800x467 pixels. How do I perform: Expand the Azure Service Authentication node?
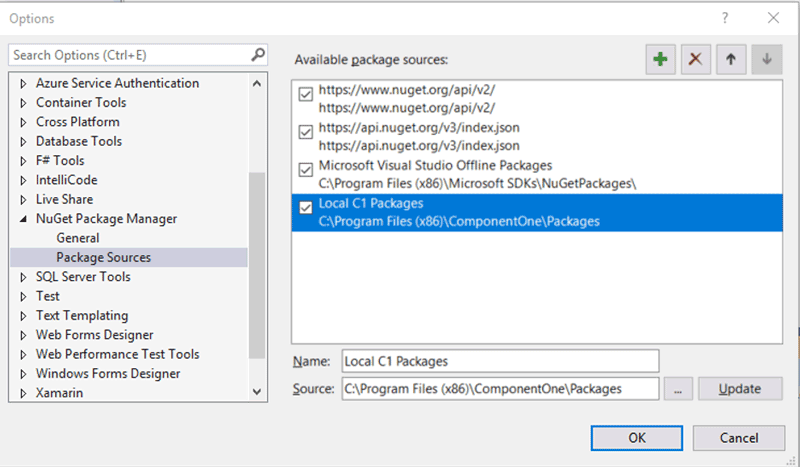tap(23, 83)
